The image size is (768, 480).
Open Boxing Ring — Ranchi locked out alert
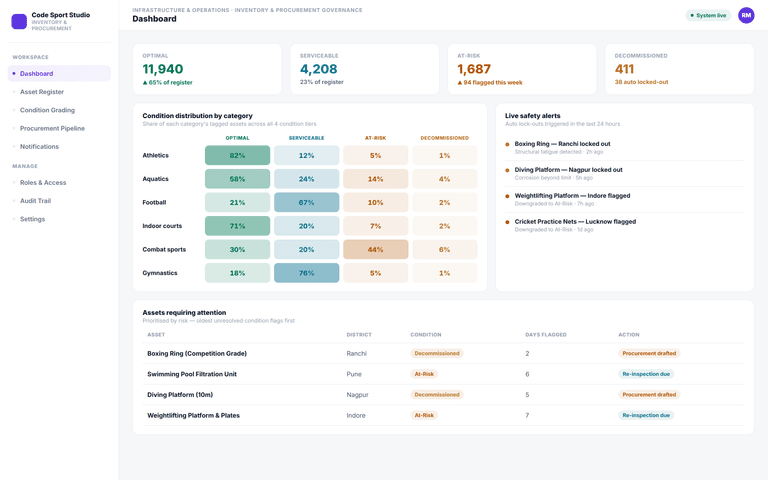click(624, 147)
